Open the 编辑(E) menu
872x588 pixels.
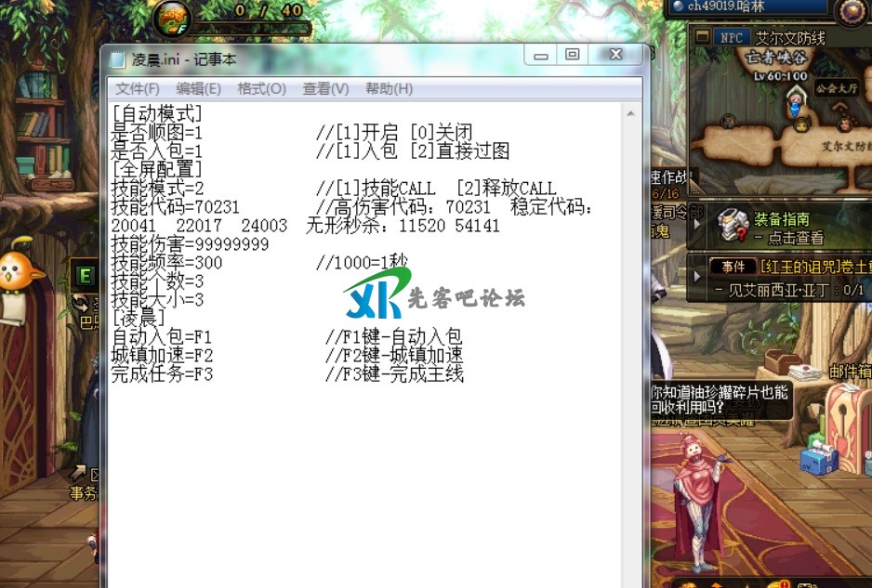click(x=198, y=89)
